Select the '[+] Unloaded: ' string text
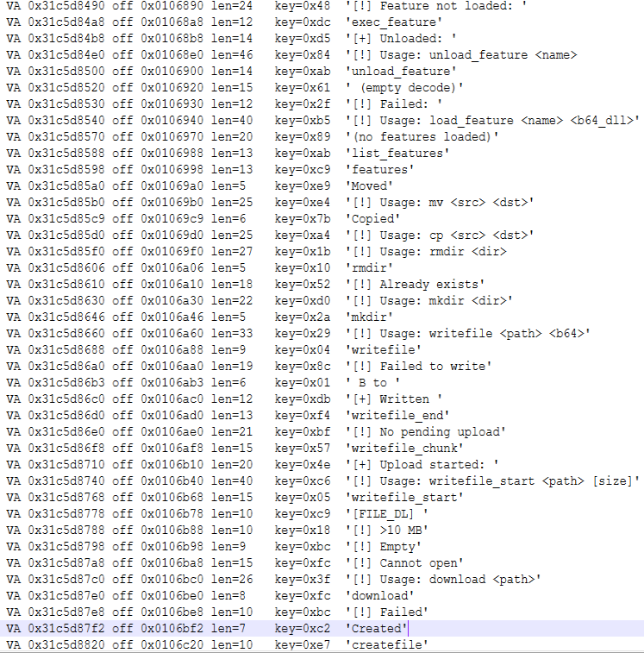The width and height of the screenshot is (644, 653). coord(401,38)
